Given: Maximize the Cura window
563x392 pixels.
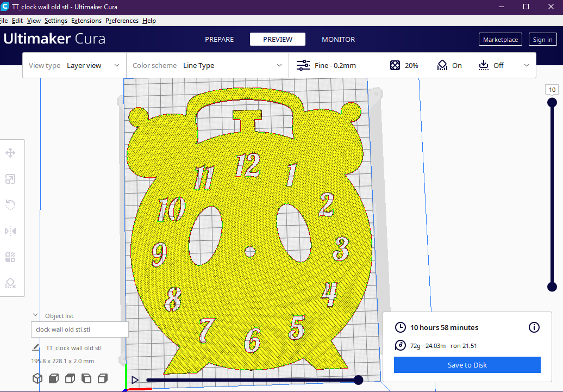Looking at the screenshot, I should tap(526, 7).
